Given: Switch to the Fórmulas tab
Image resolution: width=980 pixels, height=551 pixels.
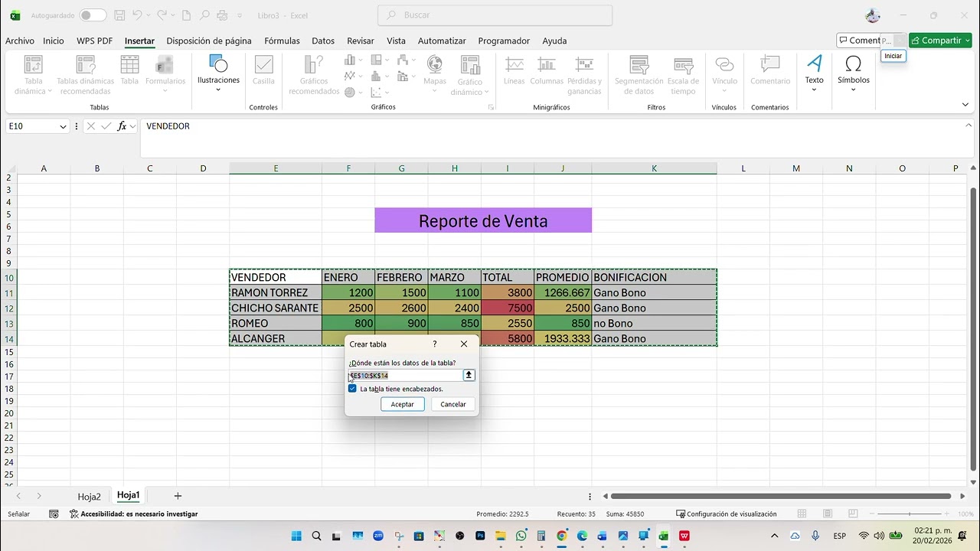Looking at the screenshot, I should click(x=282, y=41).
